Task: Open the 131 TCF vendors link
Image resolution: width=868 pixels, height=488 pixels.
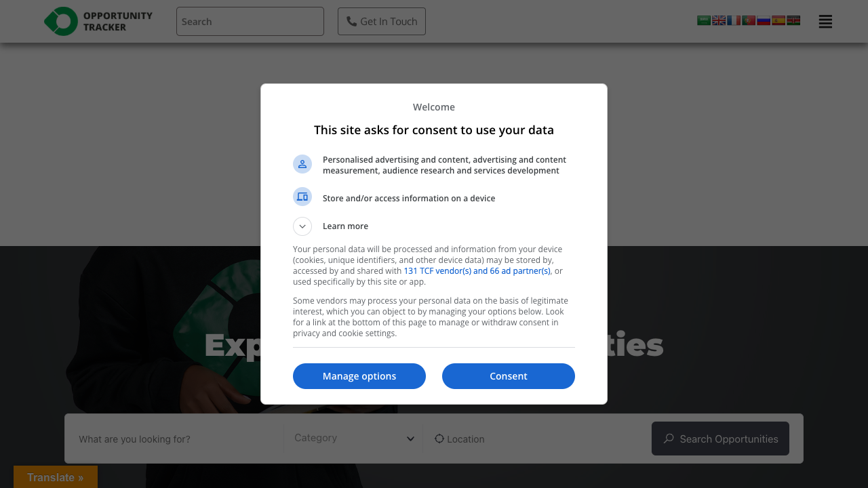Action: [477, 270]
